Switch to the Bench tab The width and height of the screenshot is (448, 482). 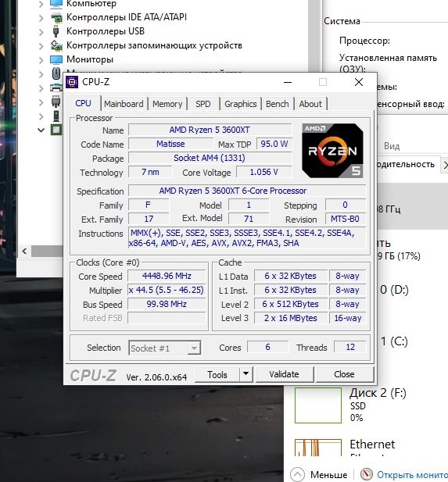[x=278, y=104]
